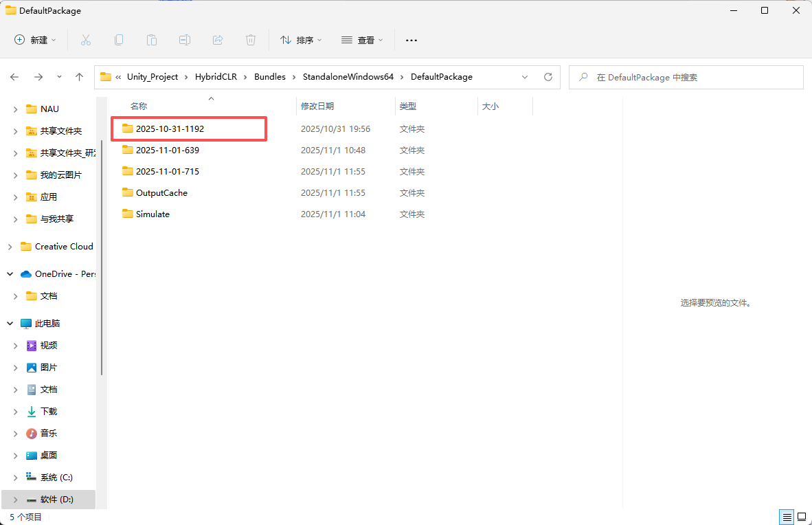Open 共享文件夹 in sidebar

[x=61, y=131]
